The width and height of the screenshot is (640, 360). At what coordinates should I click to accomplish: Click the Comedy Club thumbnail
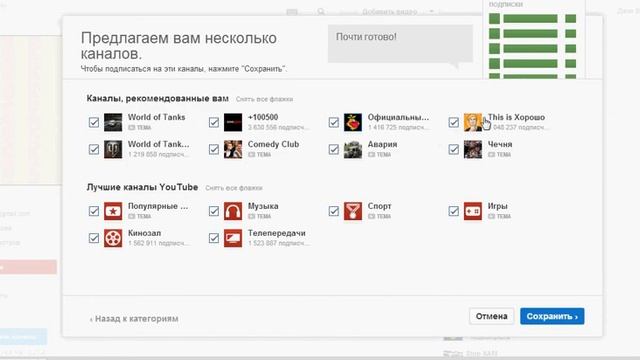click(233, 149)
